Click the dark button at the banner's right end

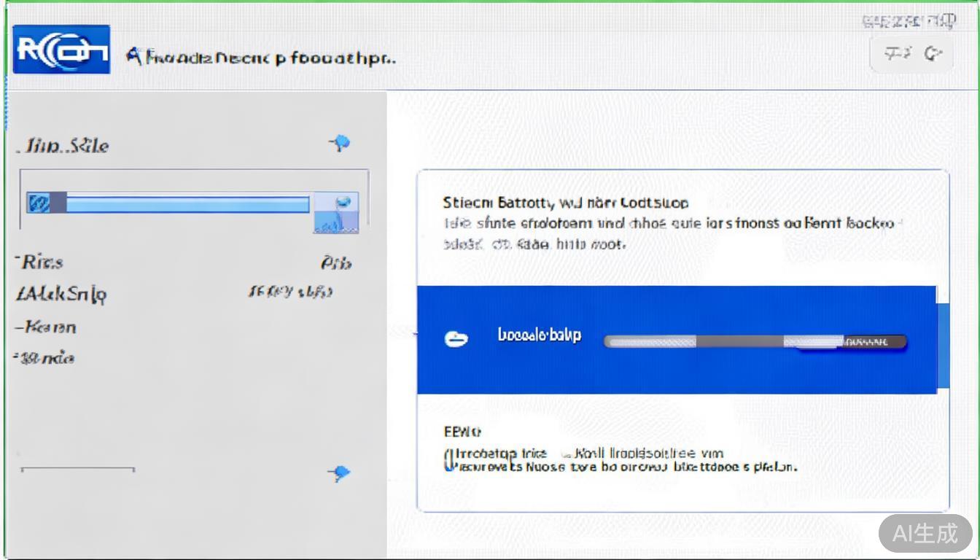point(874,341)
